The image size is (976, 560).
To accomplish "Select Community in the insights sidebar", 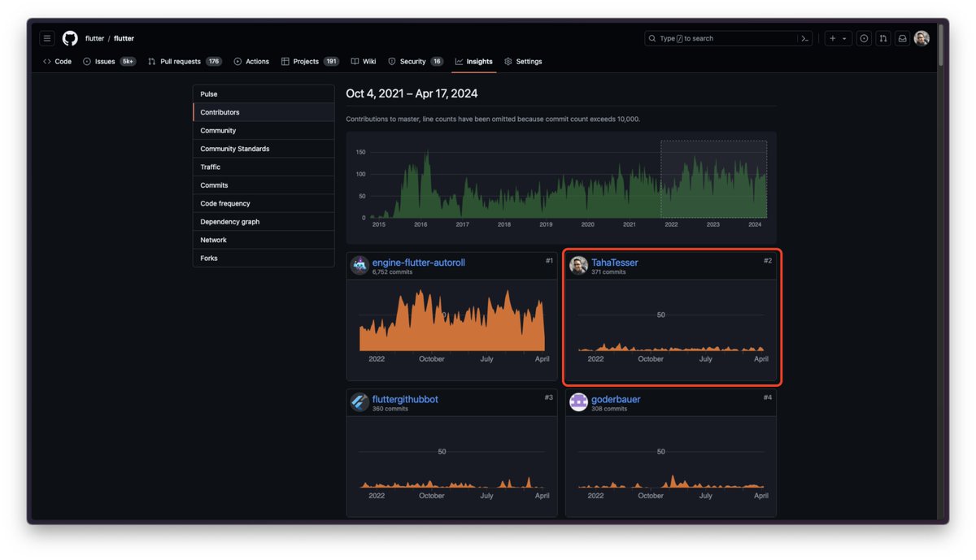I will coord(264,131).
